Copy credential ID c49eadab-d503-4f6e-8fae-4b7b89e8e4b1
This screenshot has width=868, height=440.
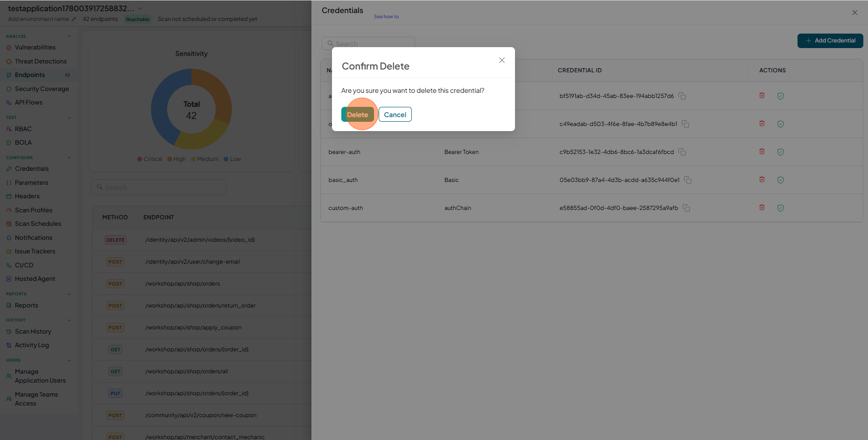pyautogui.click(x=685, y=124)
